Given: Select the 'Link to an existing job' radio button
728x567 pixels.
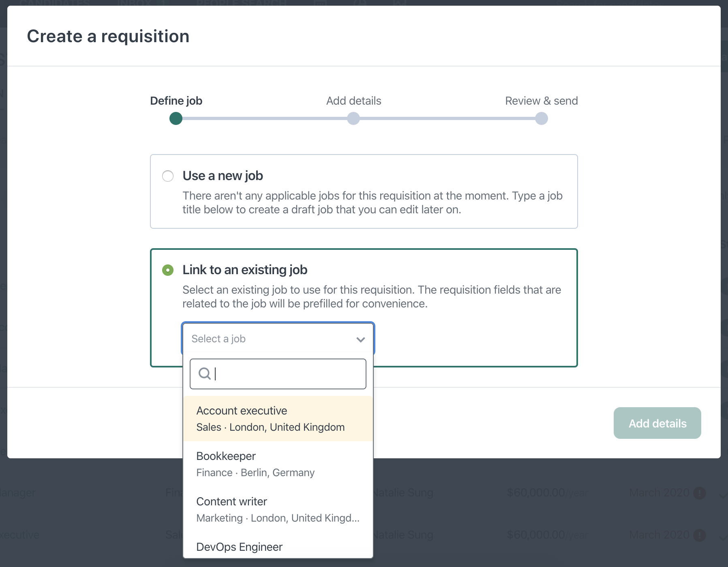Looking at the screenshot, I should tap(168, 270).
